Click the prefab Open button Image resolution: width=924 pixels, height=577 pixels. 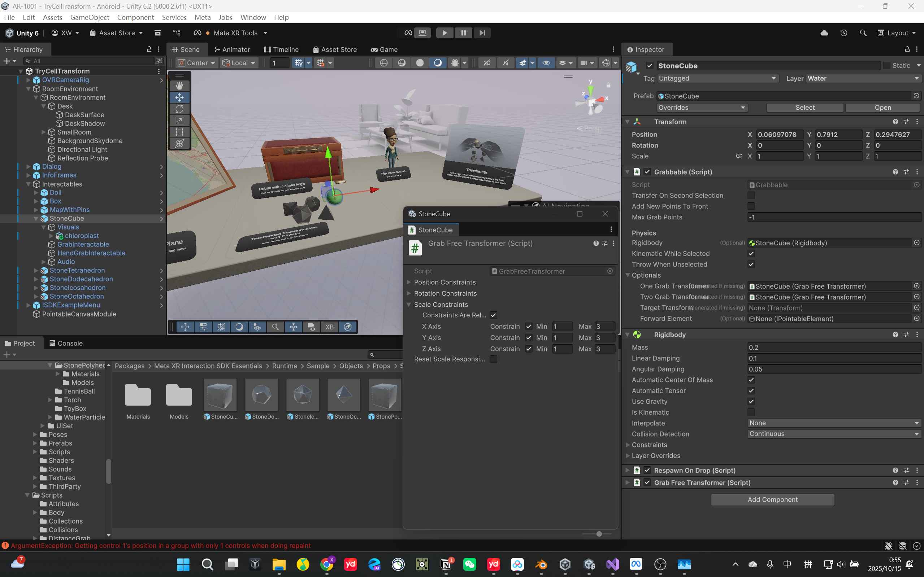(882, 108)
